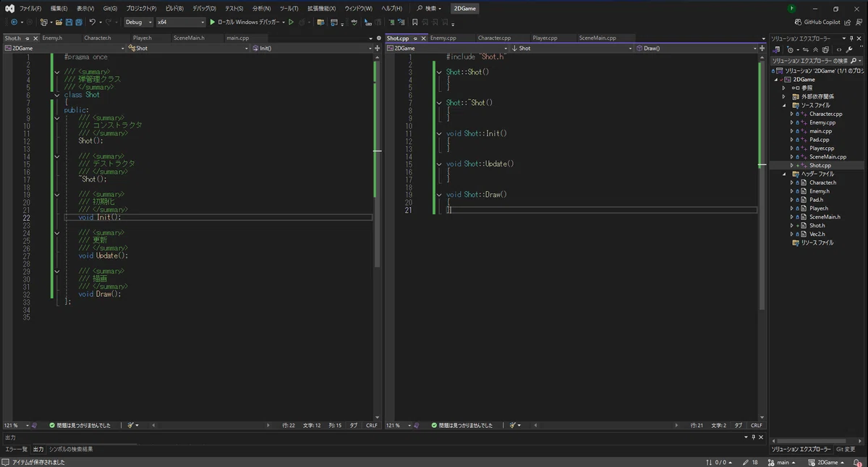868x467 pixels.
Task: Open the x64 platform dropdown
Action: click(180, 22)
